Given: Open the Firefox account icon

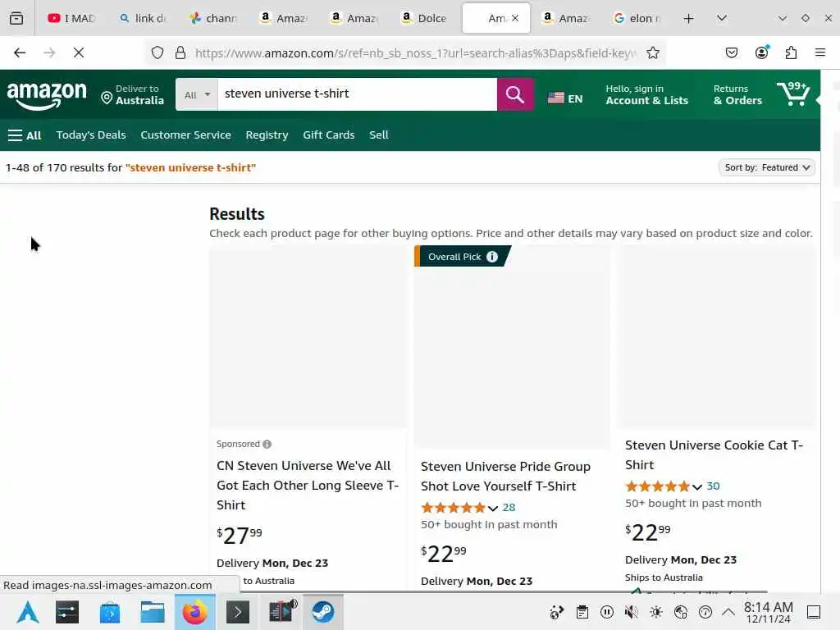Looking at the screenshot, I should [x=761, y=52].
